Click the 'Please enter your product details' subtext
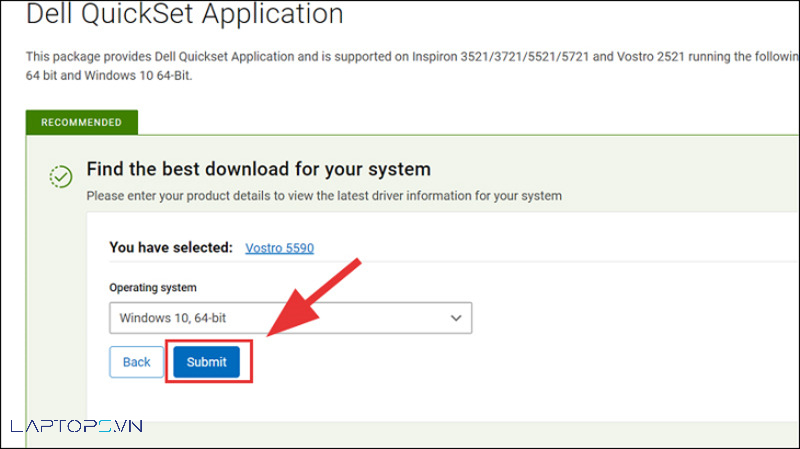 (x=324, y=196)
